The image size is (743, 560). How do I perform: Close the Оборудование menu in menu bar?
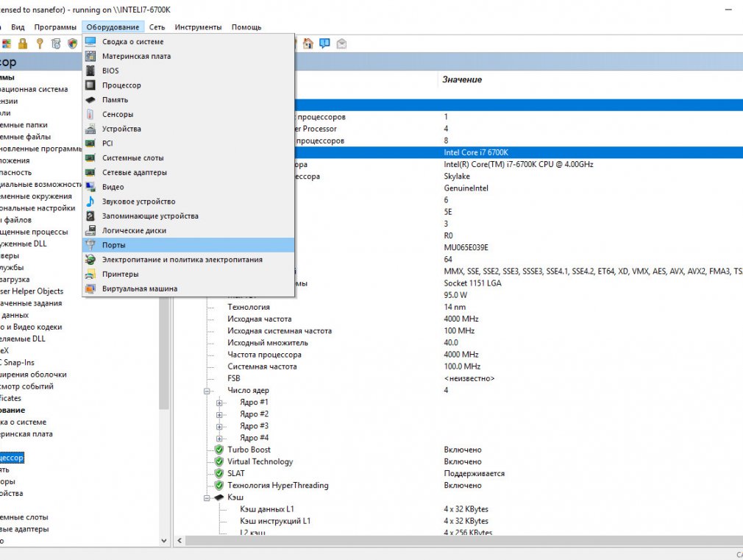(113, 27)
